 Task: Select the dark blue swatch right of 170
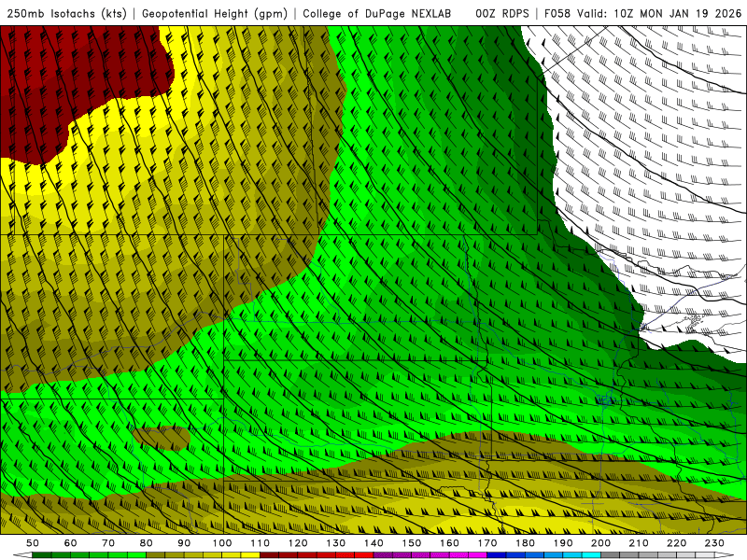coord(497,555)
